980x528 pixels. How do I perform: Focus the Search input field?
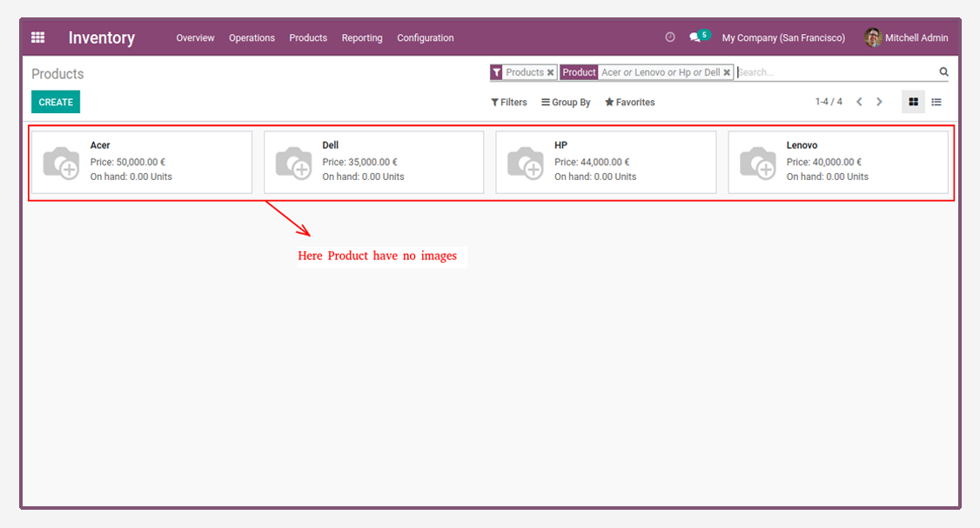click(x=836, y=72)
